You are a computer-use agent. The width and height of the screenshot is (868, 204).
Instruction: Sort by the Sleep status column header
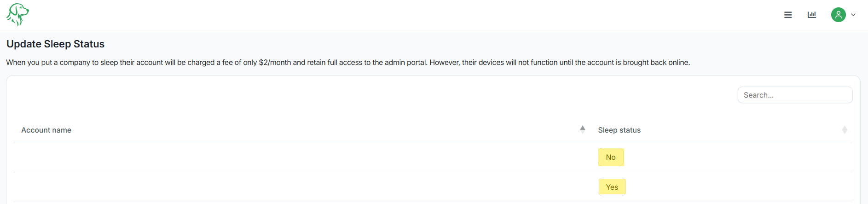point(718,130)
